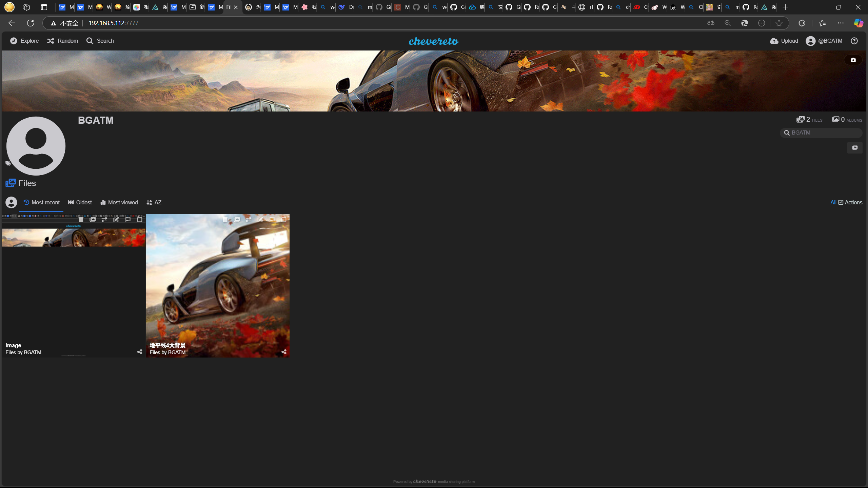
Task: Tick the select checkbox on 地平线4大背景 thumbnail
Action: point(284,220)
